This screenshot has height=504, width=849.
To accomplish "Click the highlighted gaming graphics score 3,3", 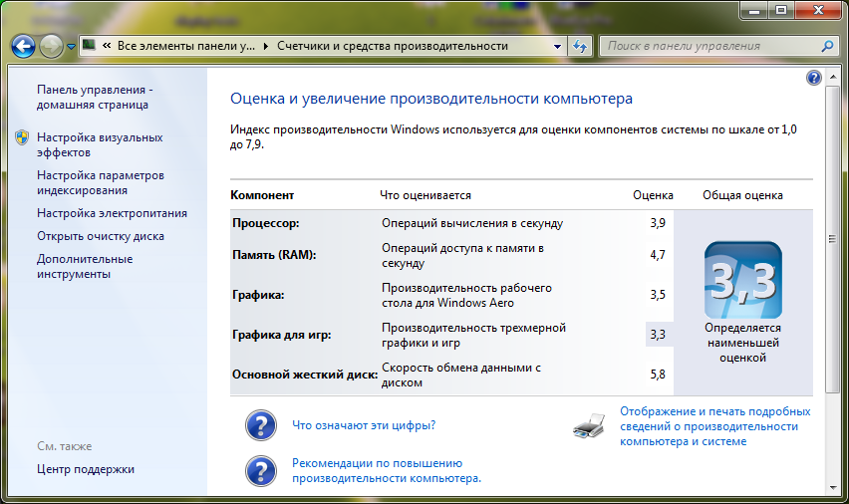I will 658,335.
